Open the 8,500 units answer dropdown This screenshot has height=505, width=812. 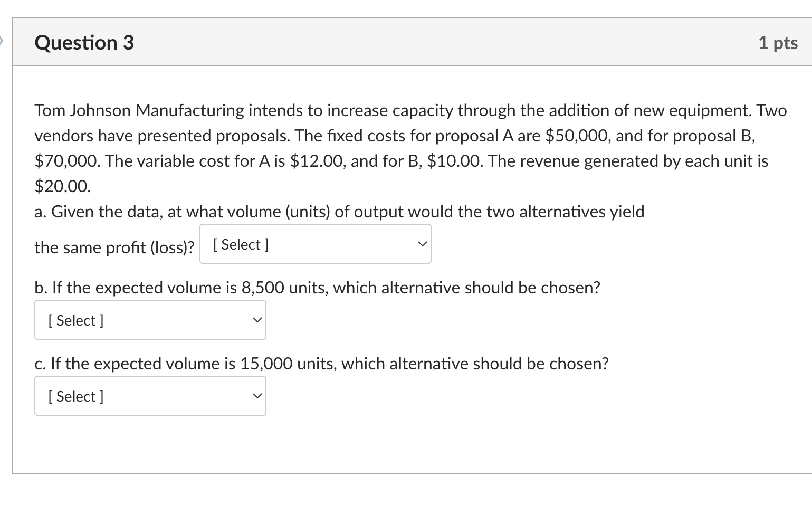(150, 320)
